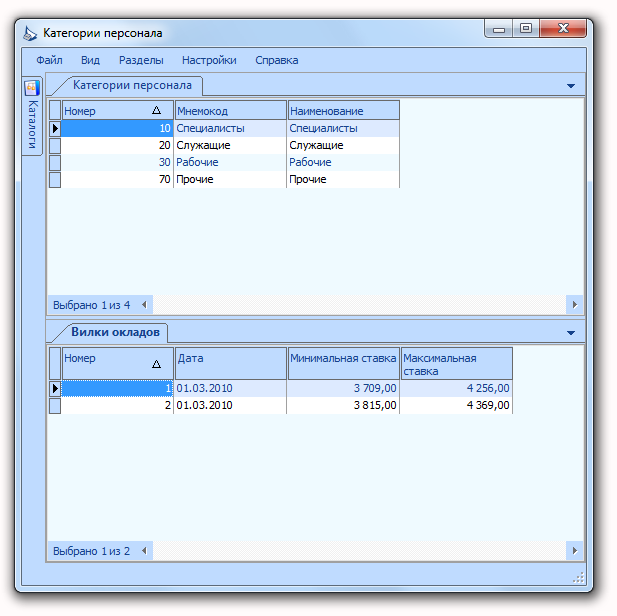Sort by the Мнемокод column header

coord(231,111)
